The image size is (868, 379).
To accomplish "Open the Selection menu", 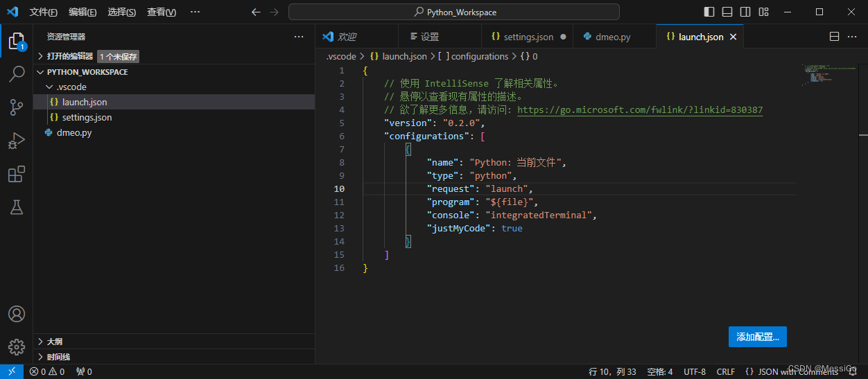I will (x=122, y=12).
